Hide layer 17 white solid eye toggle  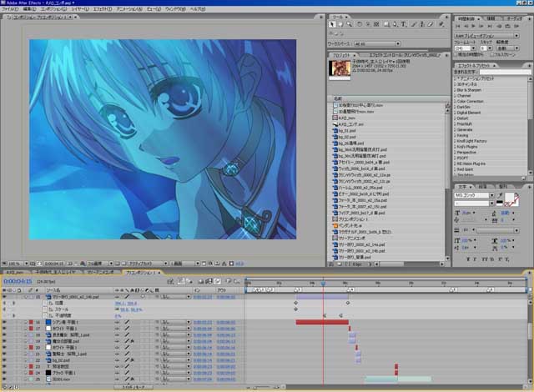click(4, 329)
